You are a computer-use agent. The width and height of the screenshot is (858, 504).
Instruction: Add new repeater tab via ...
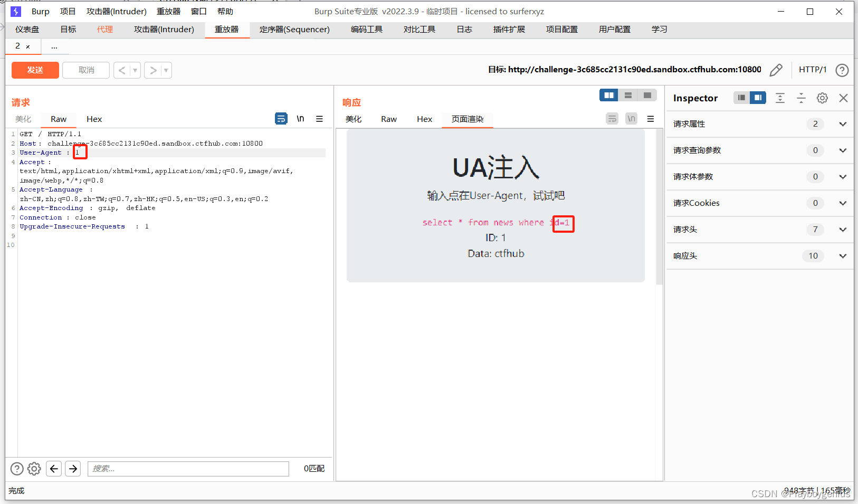[x=54, y=46]
